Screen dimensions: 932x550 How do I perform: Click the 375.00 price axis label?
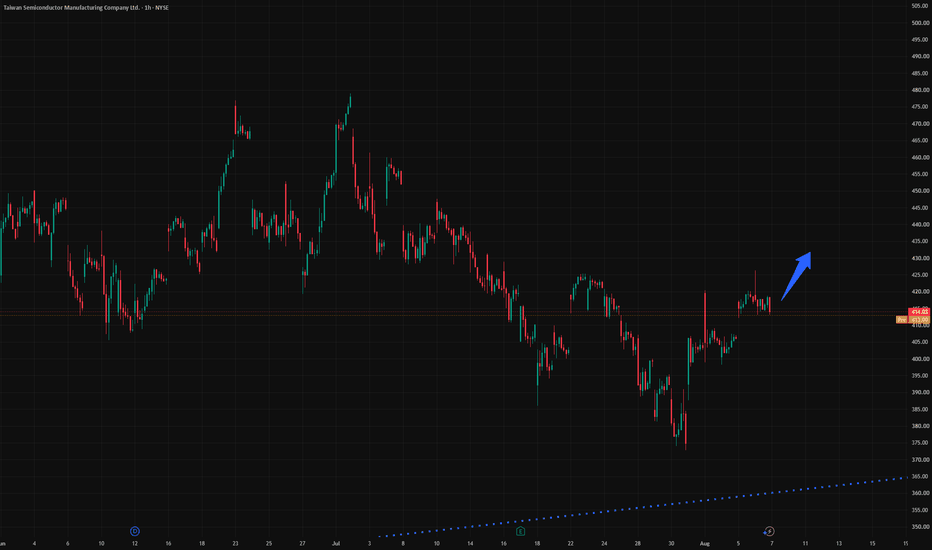(920, 442)
